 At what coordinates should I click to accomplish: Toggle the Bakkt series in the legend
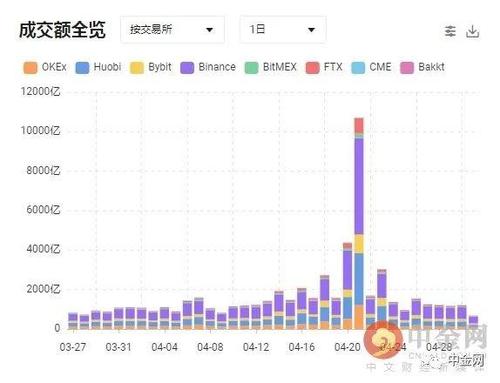pos(422,67)
